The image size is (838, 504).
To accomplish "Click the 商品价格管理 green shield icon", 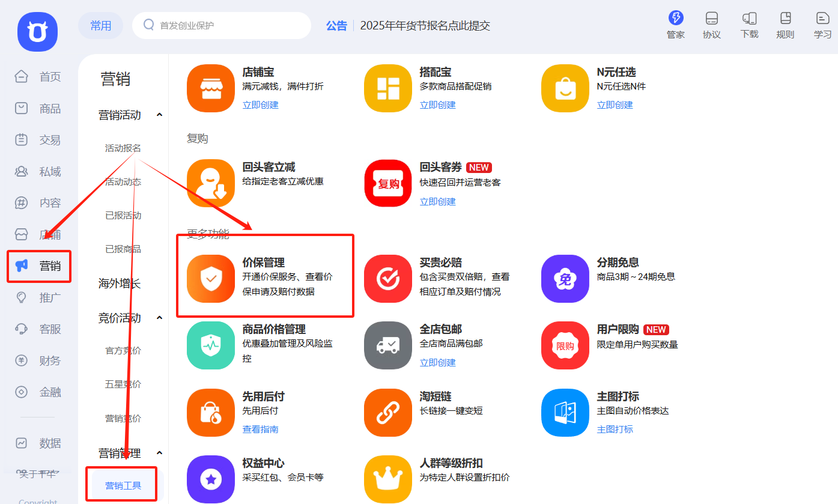I will [210, 345].
